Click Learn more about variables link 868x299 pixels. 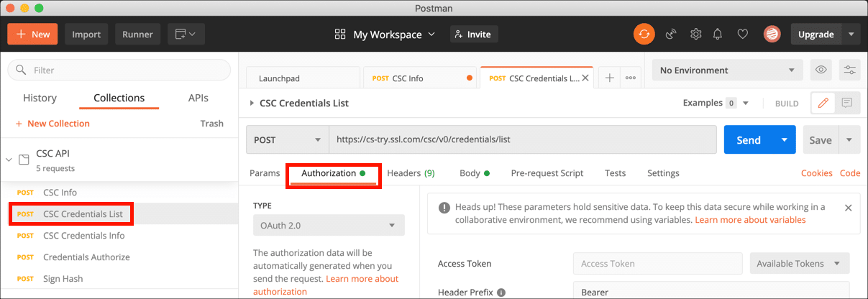pyautogui.click(x=750, y=220)
